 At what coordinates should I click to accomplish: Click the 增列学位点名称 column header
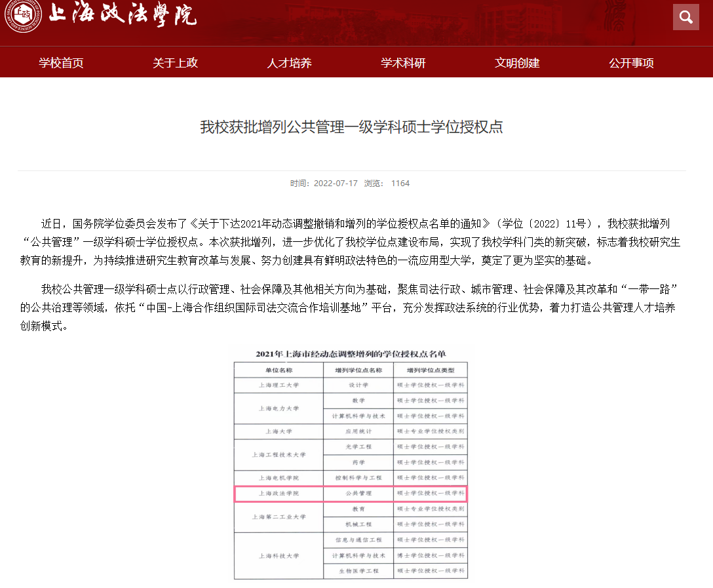click(x=358, y=370)
